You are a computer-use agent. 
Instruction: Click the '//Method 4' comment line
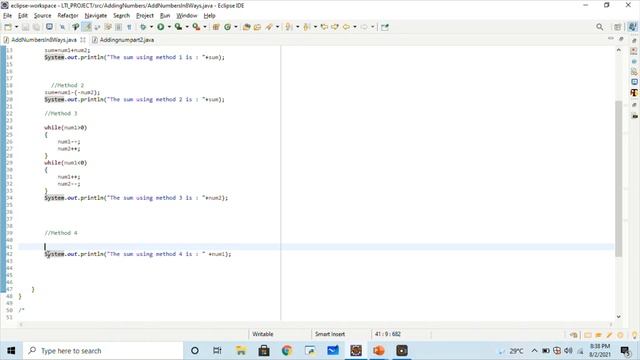pos(61,233)
